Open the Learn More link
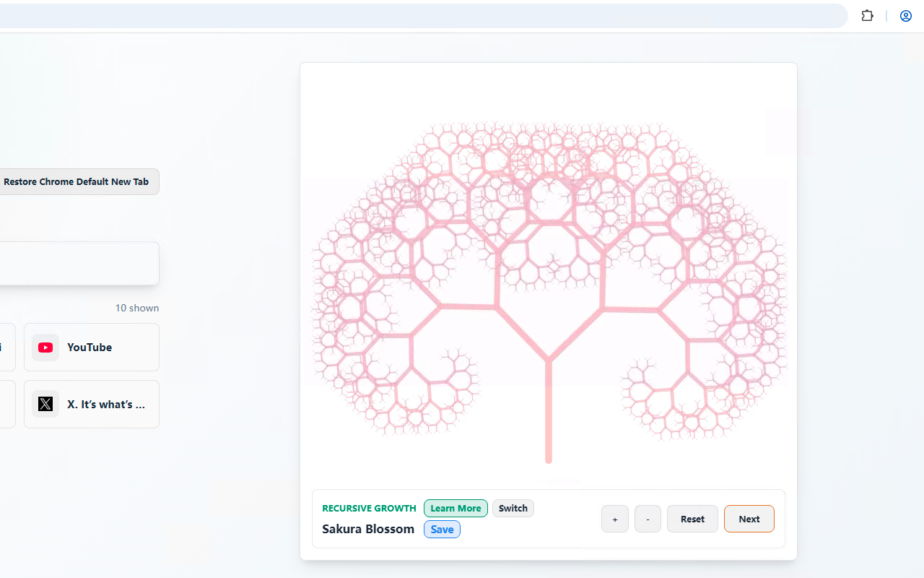The width and height of the screenshot is (924, 578). click(456, 508)
